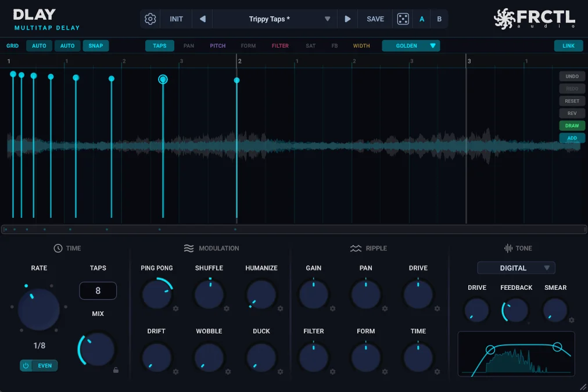Toggle the Snap grid button
This screenshot has width=588, height=392.
[96, 46]
